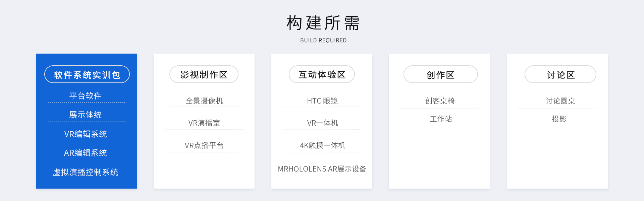644x201 pixels.
Task: Click the 4K触摸一体机 entry
Action: [322, 145]
